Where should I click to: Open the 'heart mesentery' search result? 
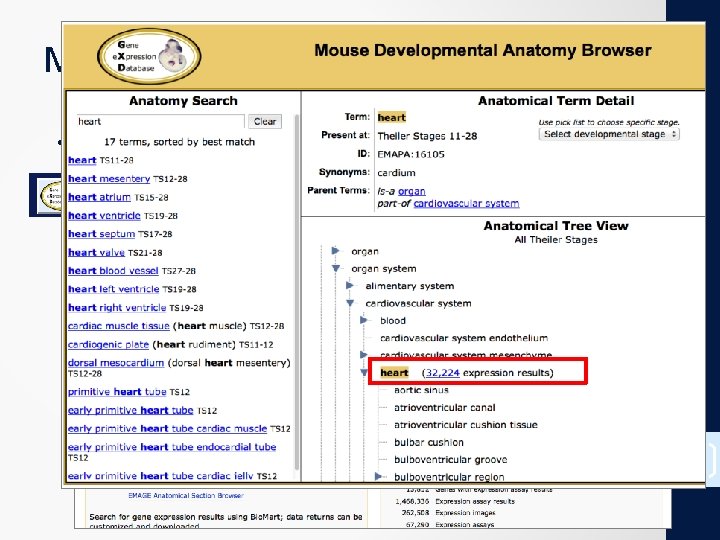109,179
